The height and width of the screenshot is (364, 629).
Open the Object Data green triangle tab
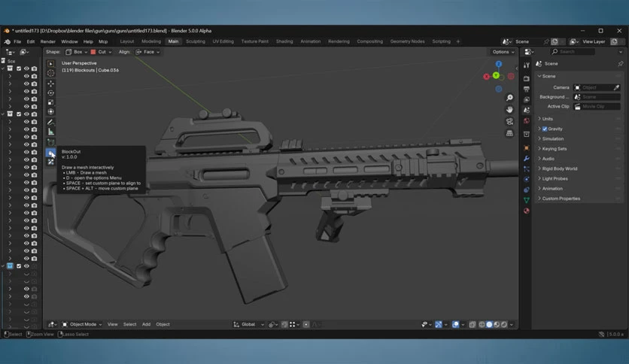pyautogui.click(x=527, y=200)
